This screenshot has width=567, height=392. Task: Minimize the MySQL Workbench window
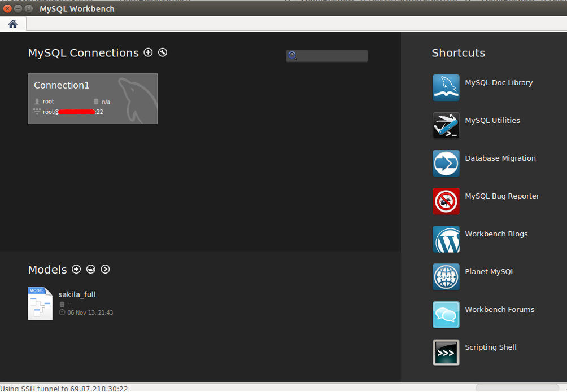(x=18, y=8)
